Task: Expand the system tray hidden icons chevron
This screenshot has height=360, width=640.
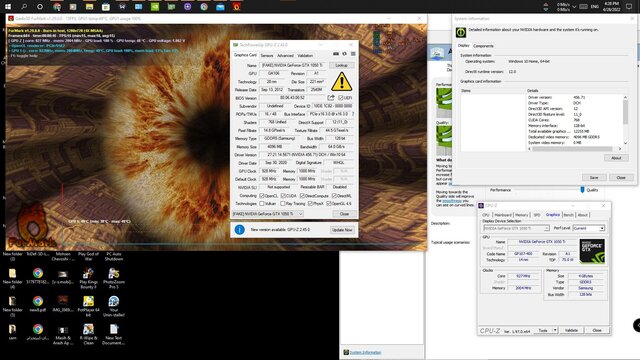Action: point(574,7)
